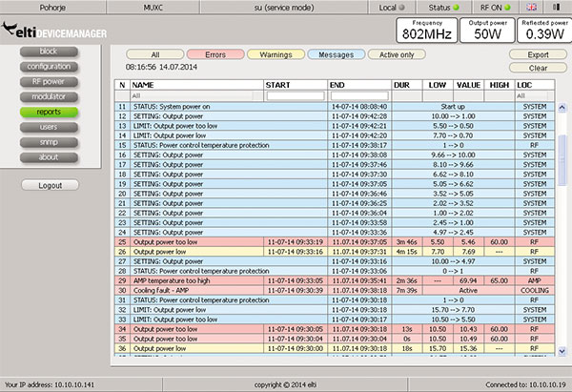
Task: Open the LOC column filter dropdown
Action: (x=533, y=95)
